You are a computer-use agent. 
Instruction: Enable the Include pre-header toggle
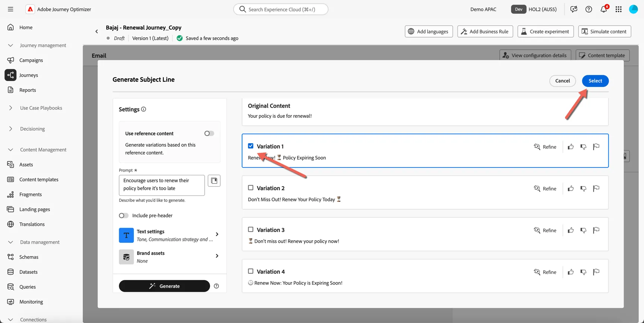click(123, 216)
